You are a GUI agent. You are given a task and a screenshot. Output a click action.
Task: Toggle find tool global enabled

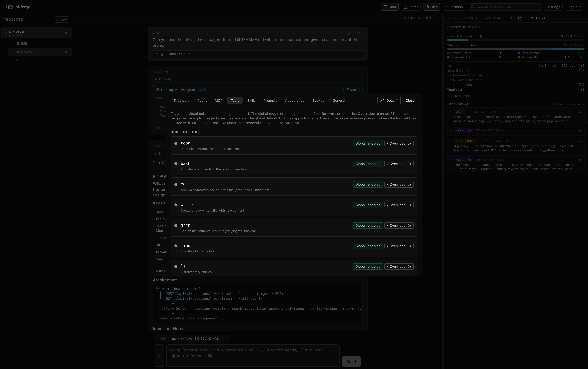click(x=368, y=246)
